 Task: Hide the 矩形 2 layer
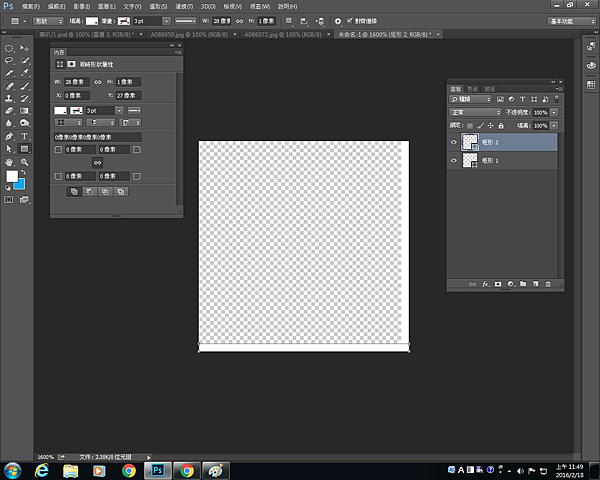point(454,143)
